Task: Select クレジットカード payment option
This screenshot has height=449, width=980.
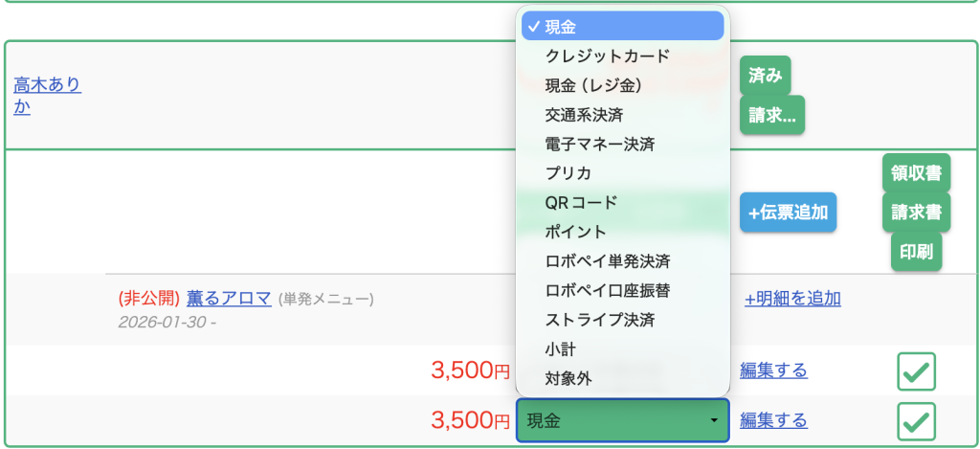Action: (x=622, y=56)
